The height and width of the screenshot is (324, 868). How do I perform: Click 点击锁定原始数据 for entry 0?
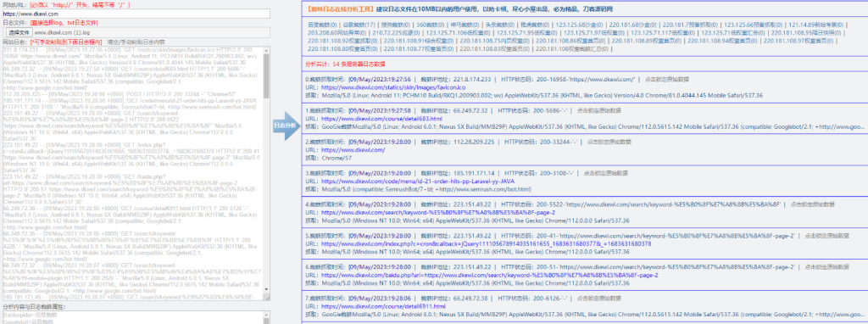pyautogui.click(x=667, y=79)
